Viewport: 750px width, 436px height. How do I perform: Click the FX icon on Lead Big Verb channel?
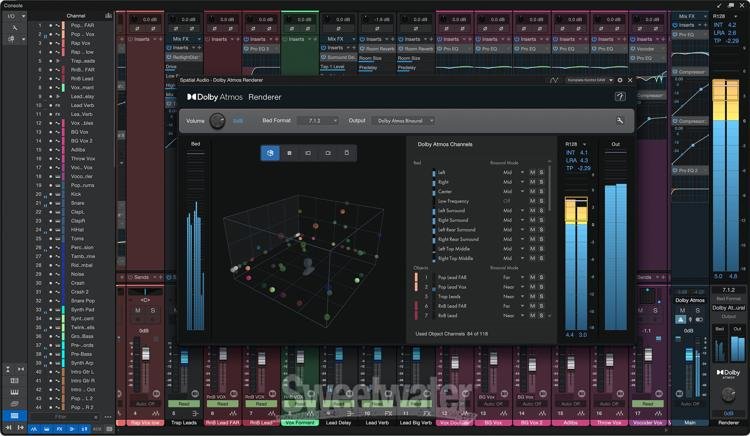(427, 413)
